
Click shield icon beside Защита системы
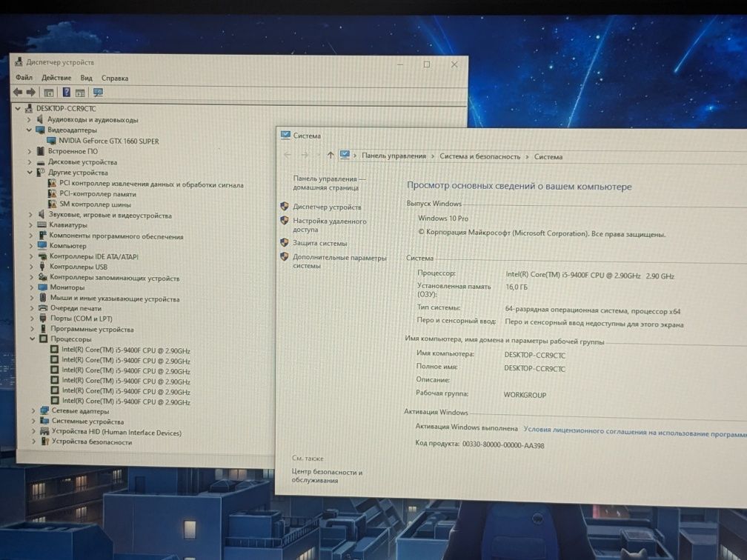click(284, 242)
